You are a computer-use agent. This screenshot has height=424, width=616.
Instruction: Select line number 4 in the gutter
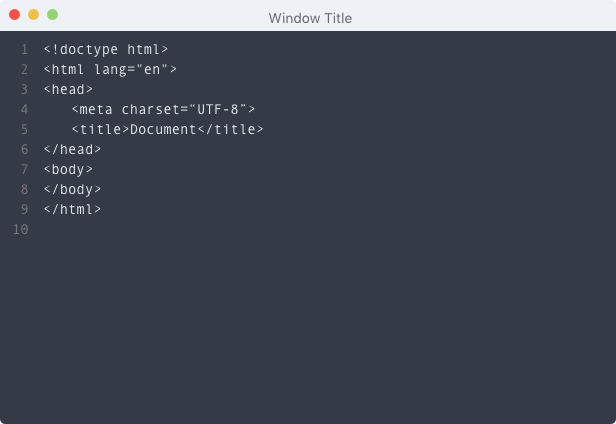[x=24, y=109]
